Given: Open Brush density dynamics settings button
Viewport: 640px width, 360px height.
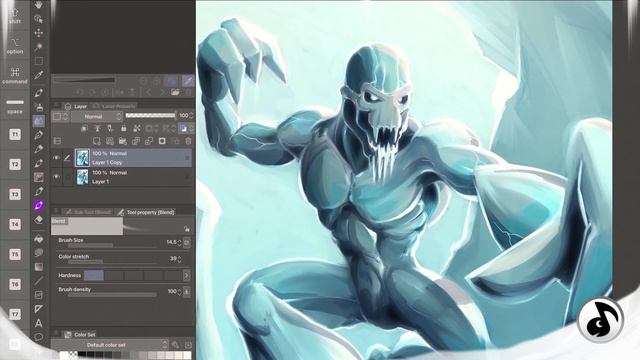Looking at the screenshot, I should tap(187, 291).
